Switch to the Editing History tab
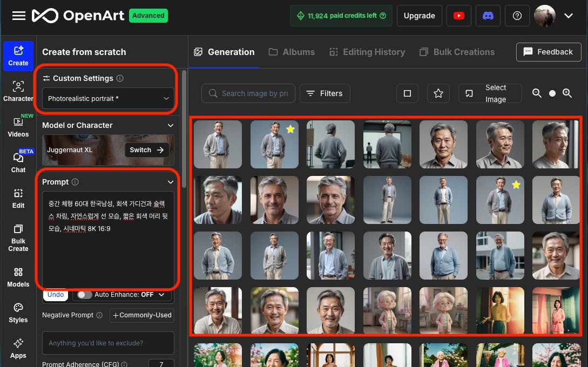Screen dimensions: 588x367 pyautogui.click(x=367, y=52)
